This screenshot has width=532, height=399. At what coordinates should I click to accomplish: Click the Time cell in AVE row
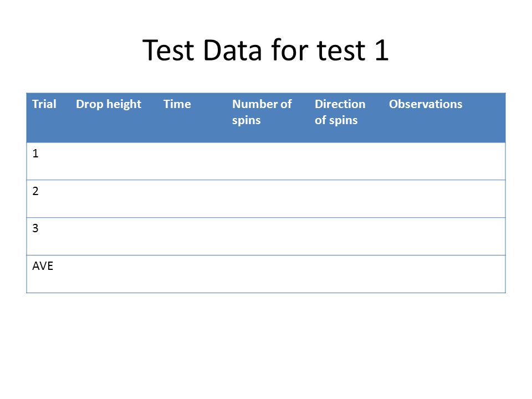pos(192,274)
